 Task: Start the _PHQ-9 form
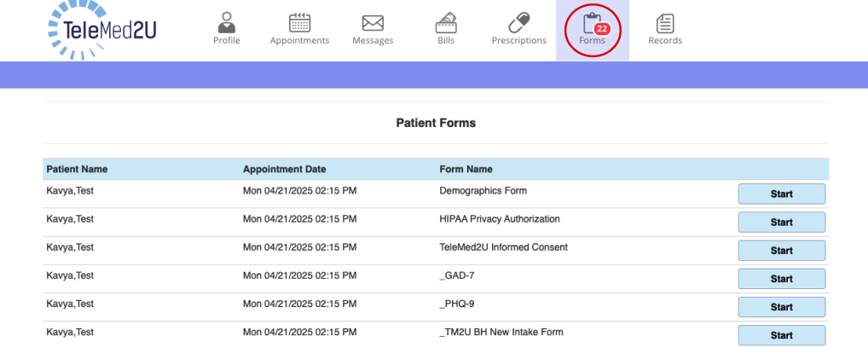tap(782, 307)
